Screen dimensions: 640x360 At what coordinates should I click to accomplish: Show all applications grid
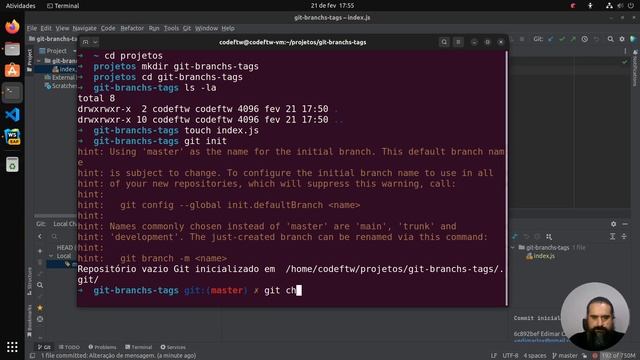(x=12, y=347)
